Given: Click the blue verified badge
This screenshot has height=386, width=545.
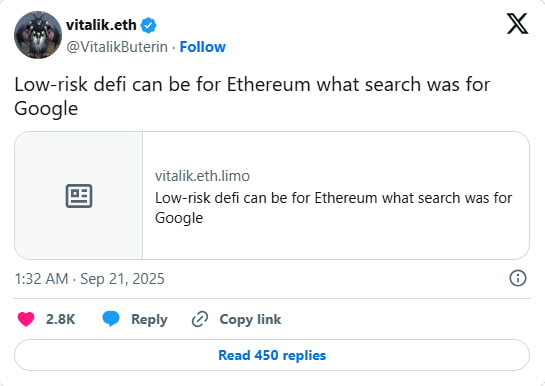Looking at the screenshot, I should [148, 25].
